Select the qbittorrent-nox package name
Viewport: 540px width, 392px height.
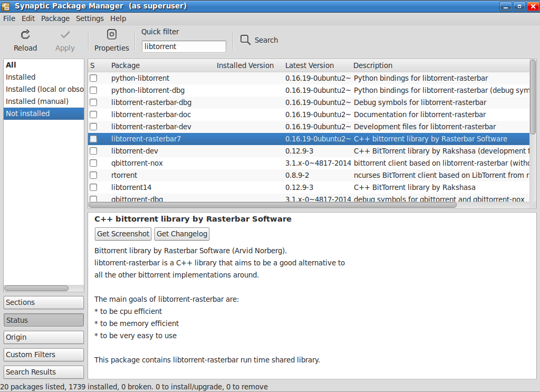point(137,163)
